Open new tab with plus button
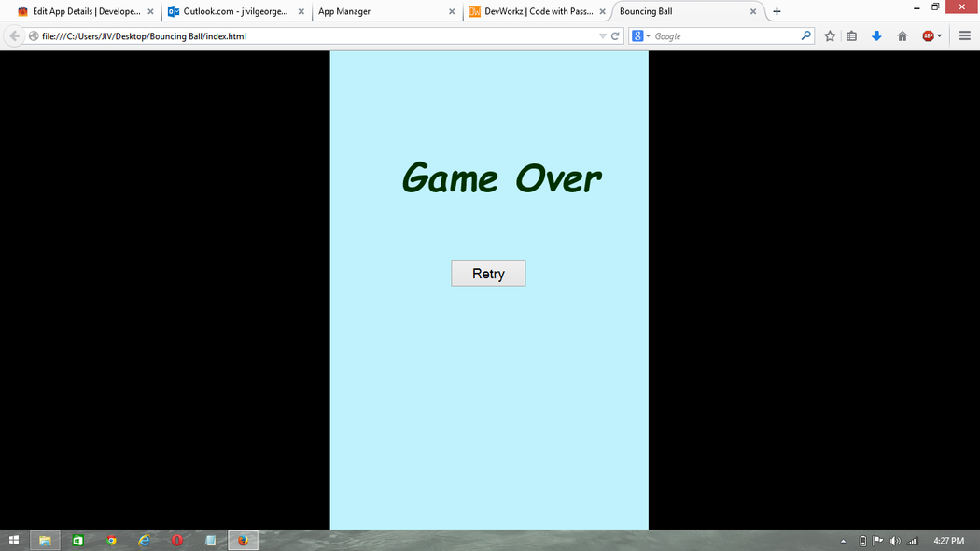This screenshot has width=980, height=551. [777, 11]
